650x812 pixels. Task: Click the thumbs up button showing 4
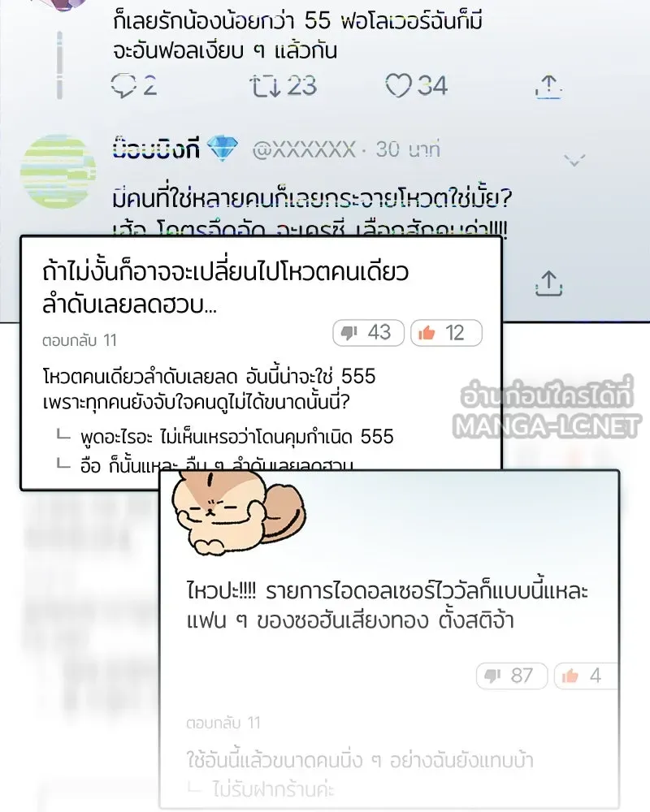586,676
